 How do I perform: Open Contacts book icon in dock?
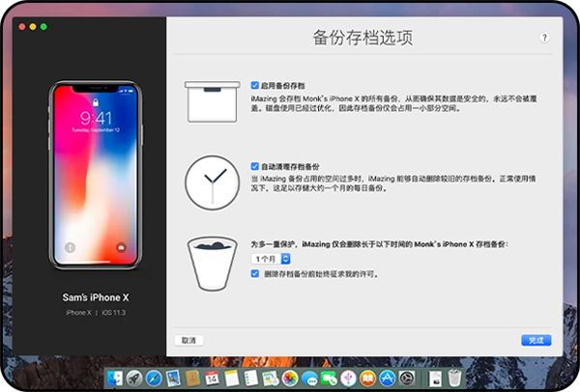coord(192,378)
